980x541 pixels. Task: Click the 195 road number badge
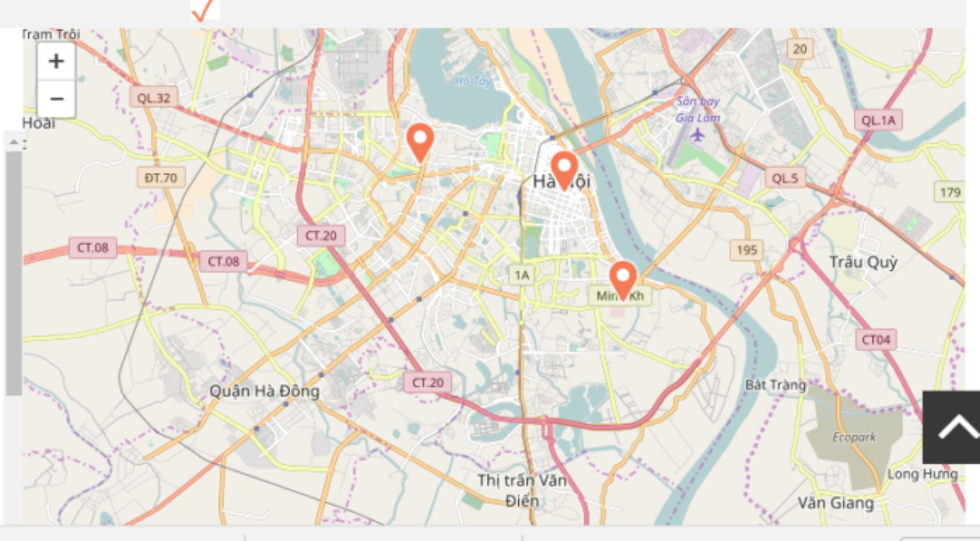point(746,250)
